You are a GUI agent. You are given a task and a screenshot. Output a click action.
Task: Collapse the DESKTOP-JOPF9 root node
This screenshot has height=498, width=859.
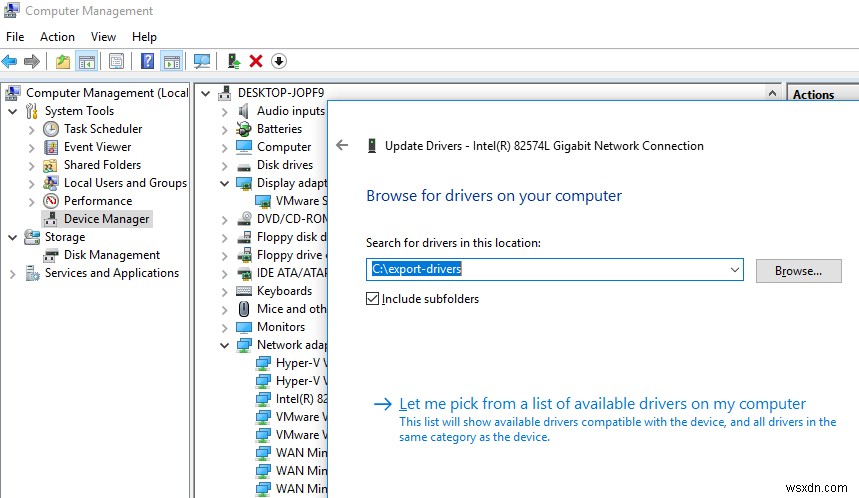(205, 93)
